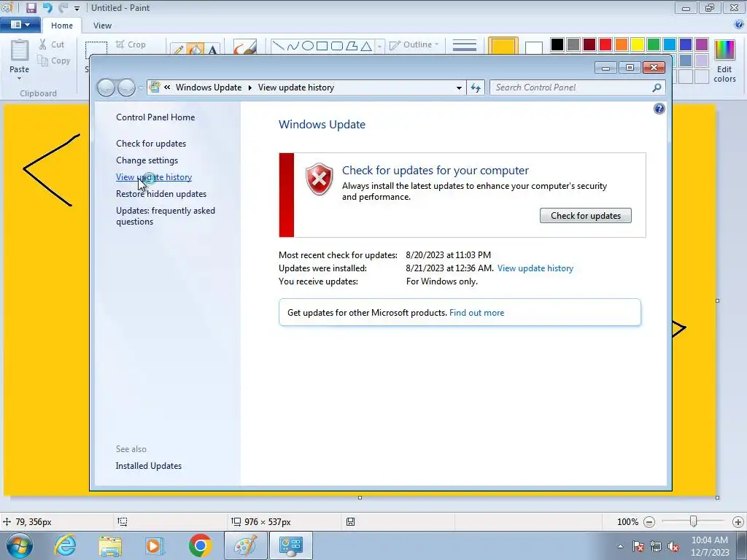747x560 pixels.
Task: Choose the Rounded rectangle shape
Action: coord(337,46)
